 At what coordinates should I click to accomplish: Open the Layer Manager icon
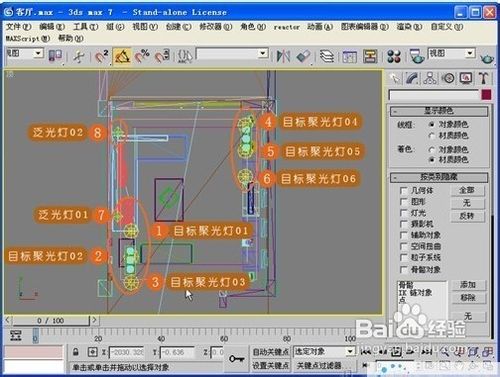[327, 56]
